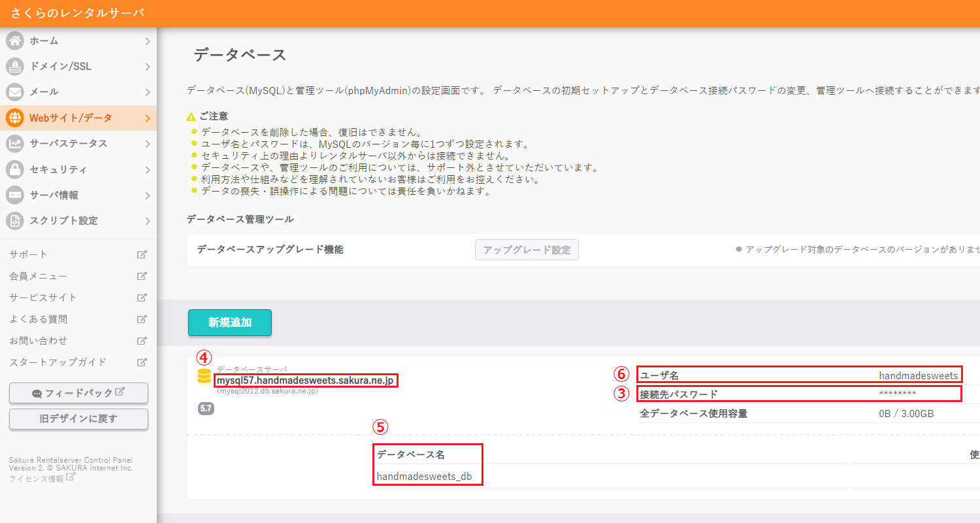980x523 pixels.
Task: Click server name mysql57.handmadesweets.sakura.ne.jp
Action: coord(306,380)
